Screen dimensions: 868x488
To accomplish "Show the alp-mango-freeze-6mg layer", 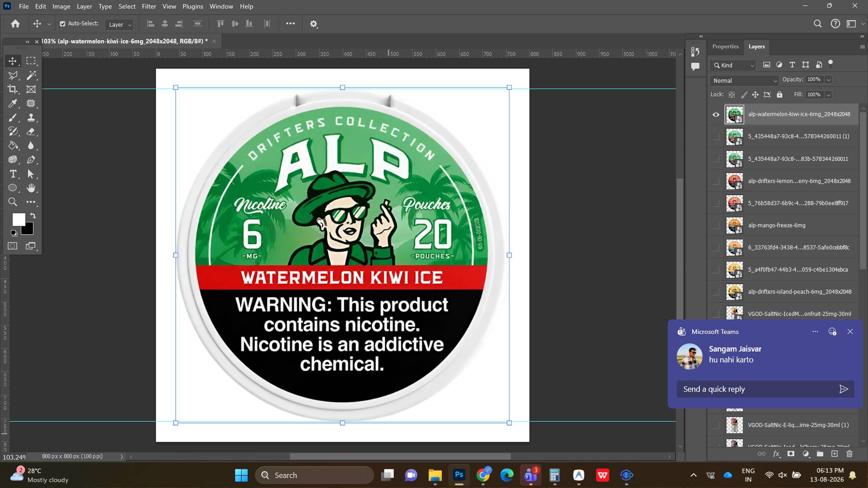I will point(716,225).
